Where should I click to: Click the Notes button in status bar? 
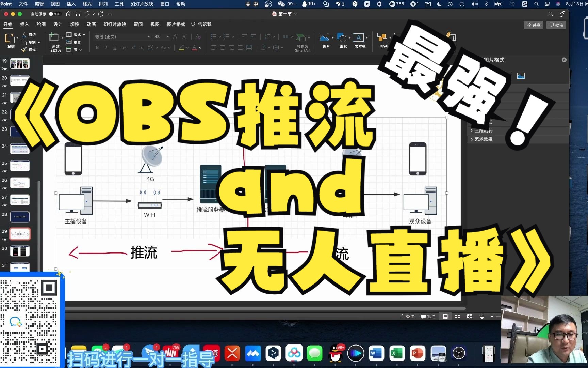[407, 317]
